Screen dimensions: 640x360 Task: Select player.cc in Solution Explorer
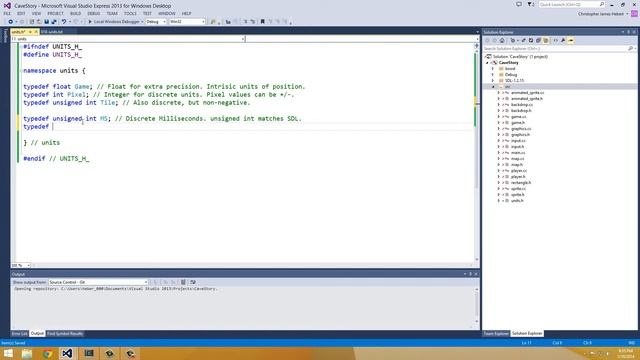[519, 171]
